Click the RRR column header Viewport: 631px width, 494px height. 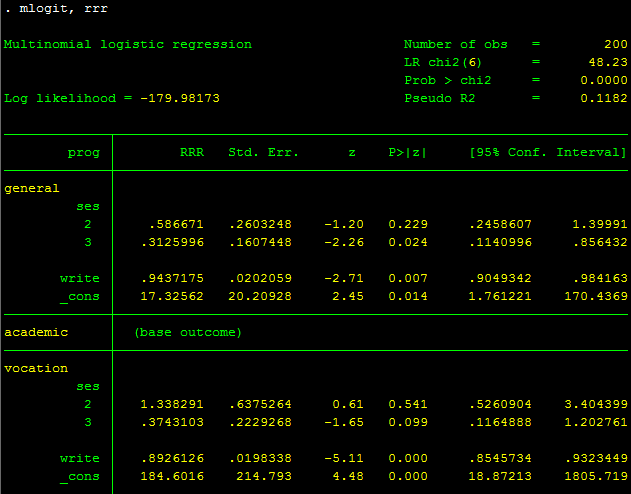pos(192,152)
